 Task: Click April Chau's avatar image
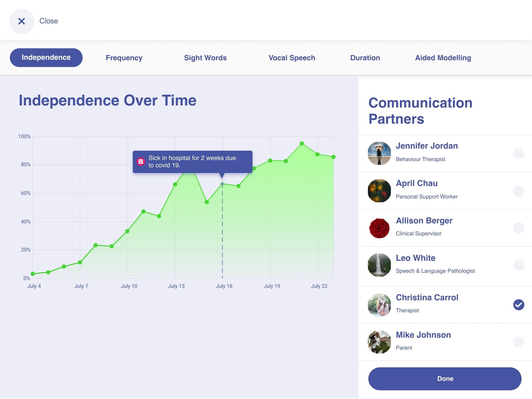point(379,191)
